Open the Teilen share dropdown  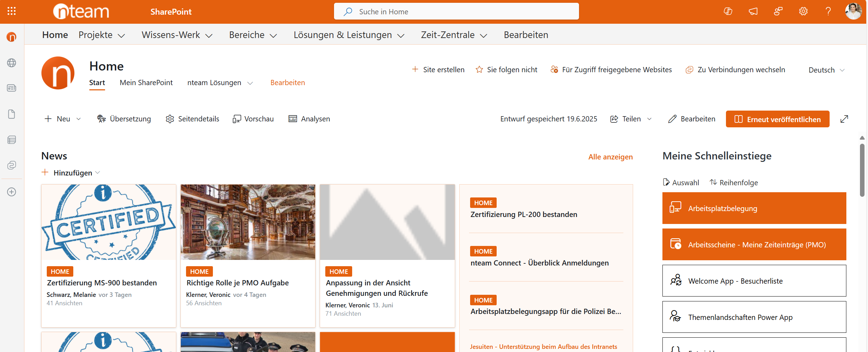click(631, 119)
